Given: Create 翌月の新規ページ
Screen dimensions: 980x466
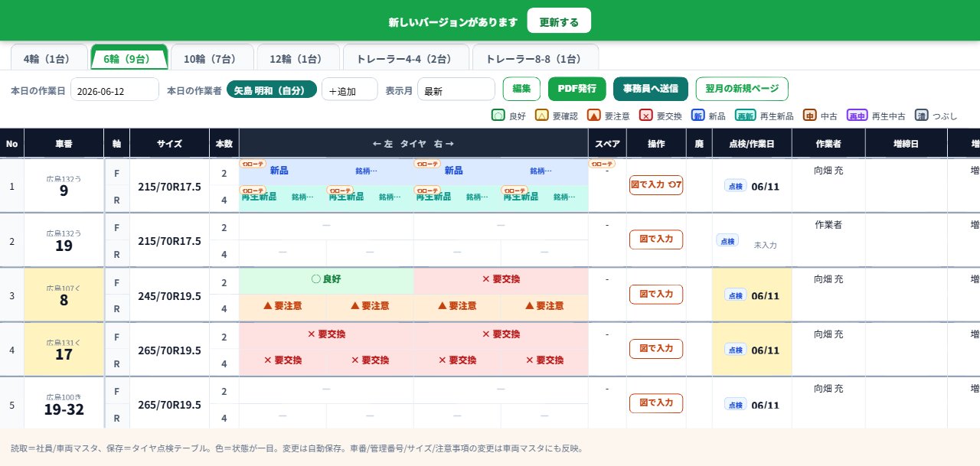Looking at the screenshot, I should [x=742, y=89].
